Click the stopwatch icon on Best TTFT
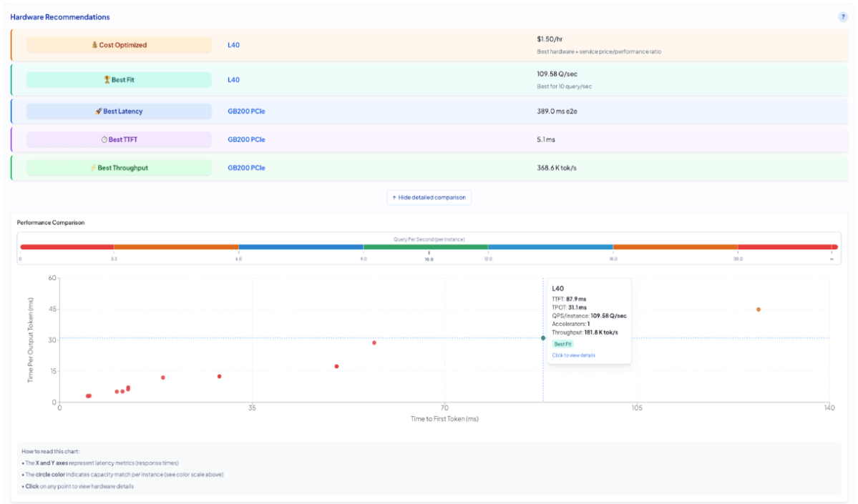Image resolution: width=858 pixels, height=504 pixels. 104,139
